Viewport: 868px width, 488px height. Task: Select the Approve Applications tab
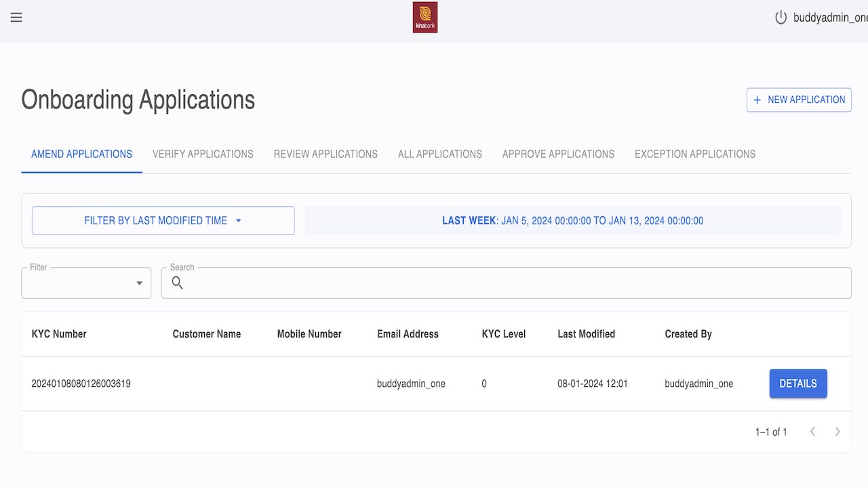pos(558,154)
